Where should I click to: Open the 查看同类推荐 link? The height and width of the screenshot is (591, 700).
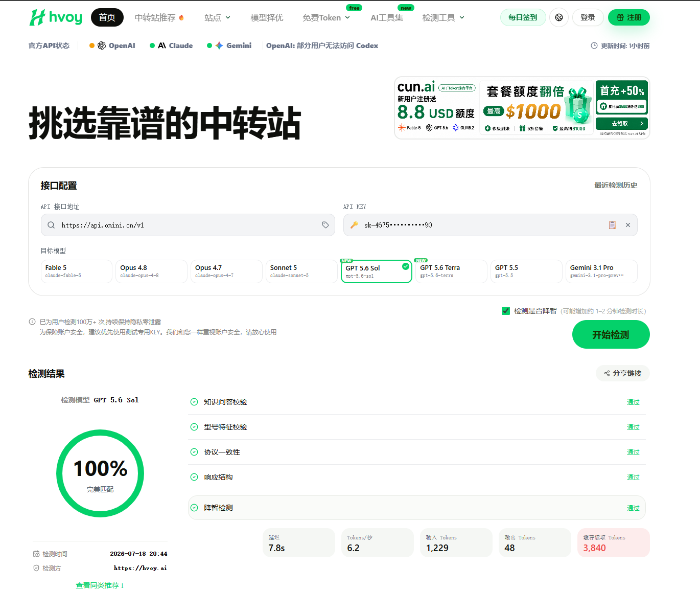pyautogui.click(x=100, y=585)
